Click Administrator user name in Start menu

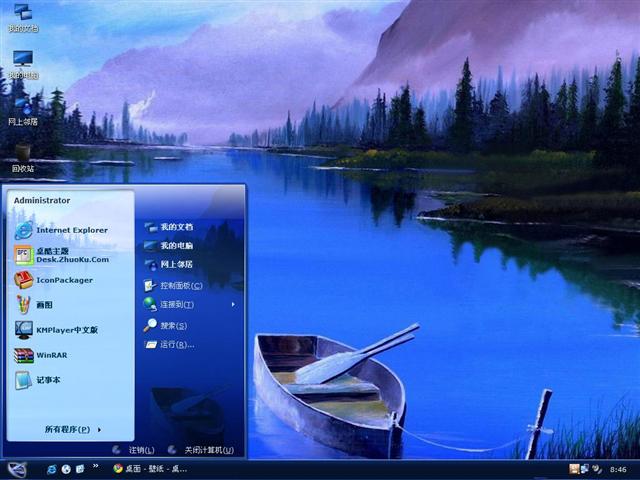coord(42,200)
